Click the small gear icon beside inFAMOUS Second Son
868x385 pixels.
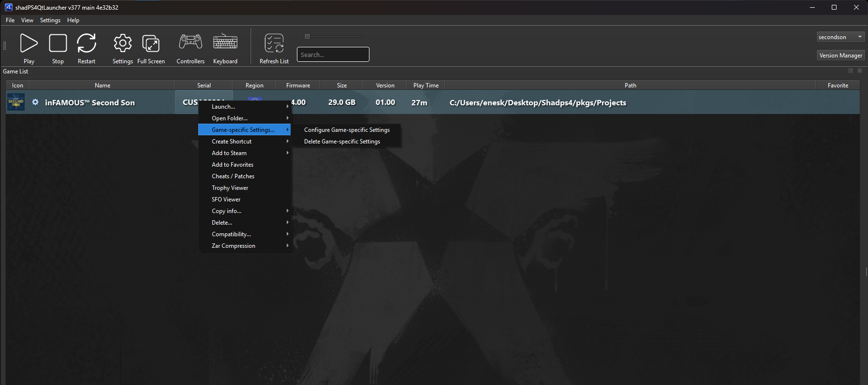(35, 102)
